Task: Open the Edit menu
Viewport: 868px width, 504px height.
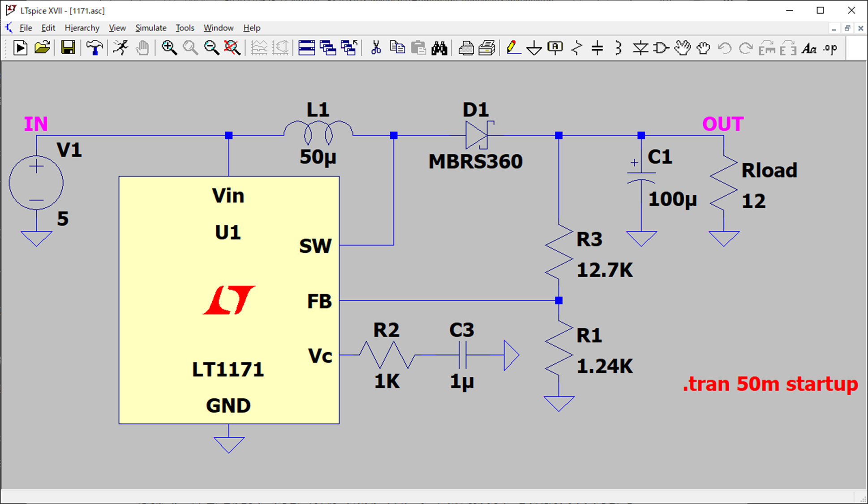Action: tap(48, 28)
